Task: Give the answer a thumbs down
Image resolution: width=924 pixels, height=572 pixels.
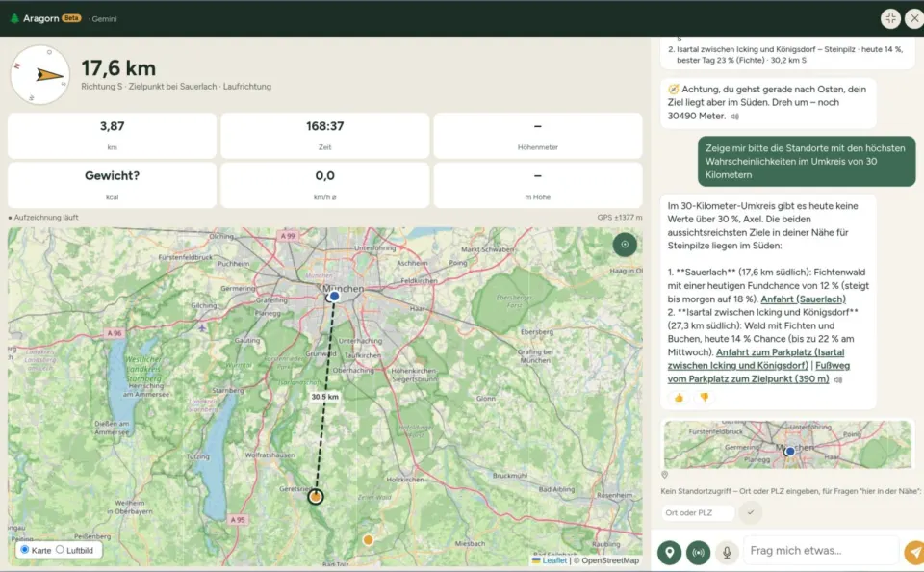Action: coord(705,398)
